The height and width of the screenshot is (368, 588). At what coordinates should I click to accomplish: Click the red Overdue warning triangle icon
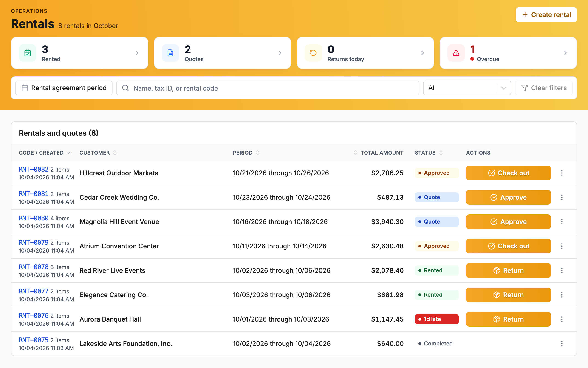click(456, 53)
